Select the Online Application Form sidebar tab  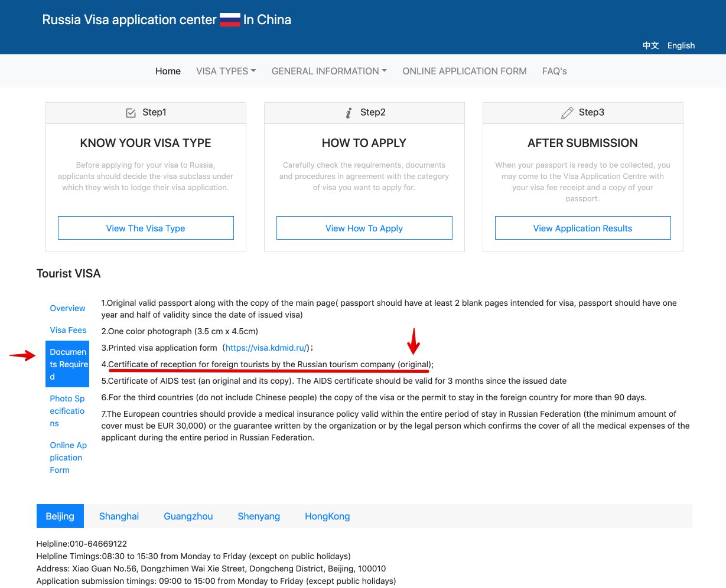[67, 458]
